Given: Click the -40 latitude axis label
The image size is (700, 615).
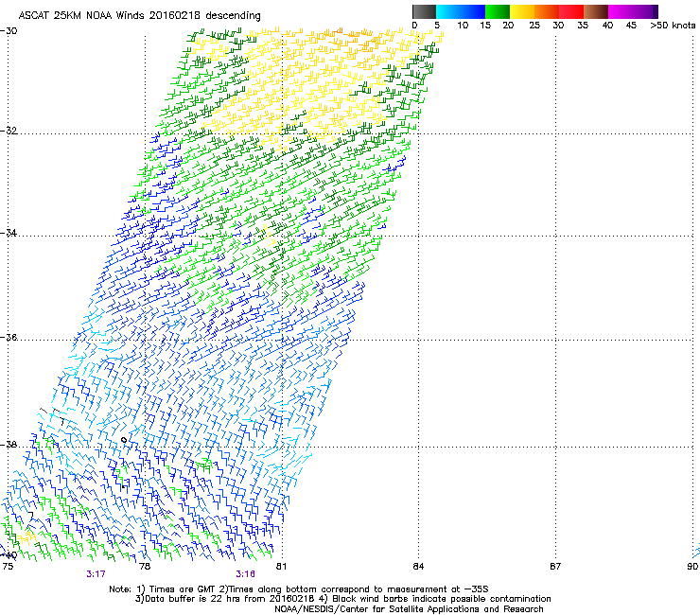Looking at the screenshot, I should point(9,555).
